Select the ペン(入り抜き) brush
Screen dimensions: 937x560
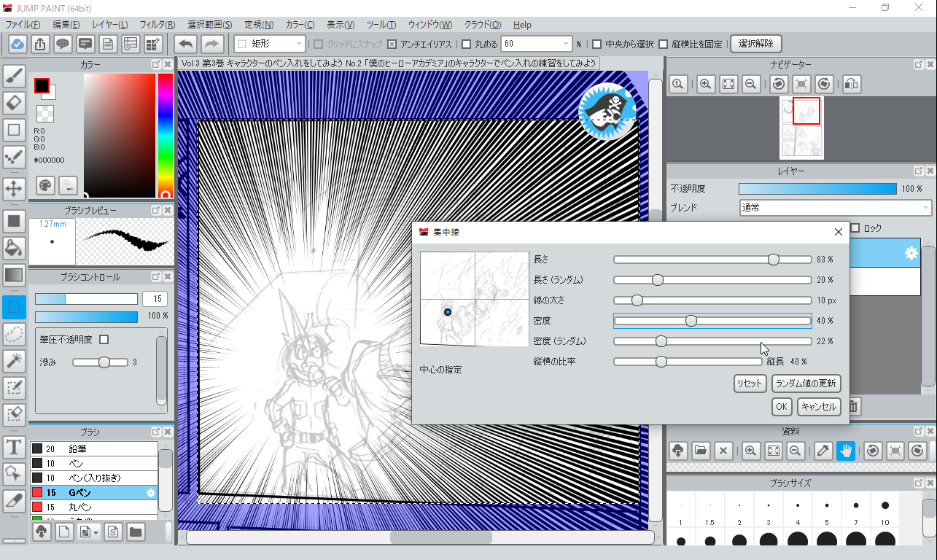tap(94, 478)
